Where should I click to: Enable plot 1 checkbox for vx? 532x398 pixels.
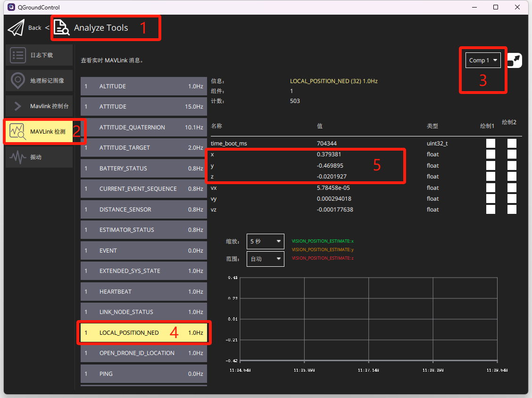490,188
